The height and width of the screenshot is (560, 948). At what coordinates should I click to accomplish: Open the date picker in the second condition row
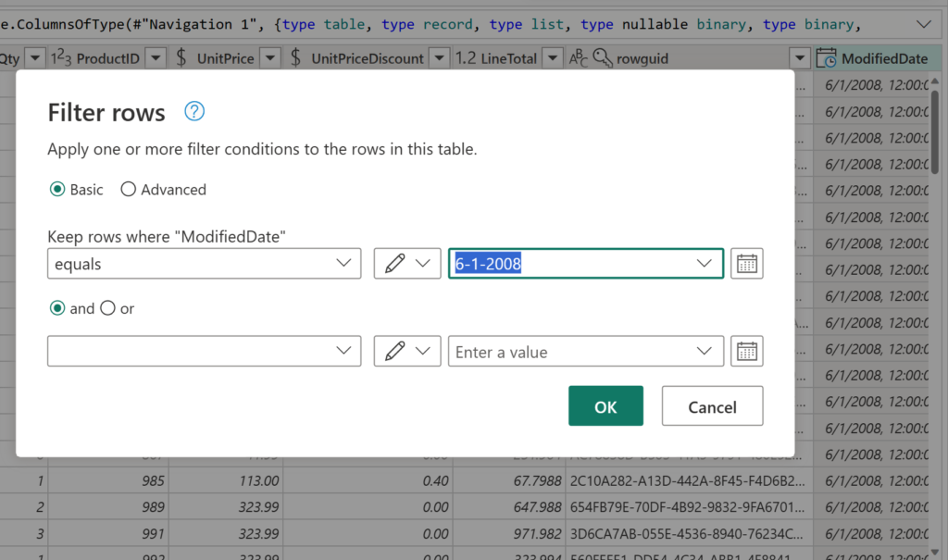click(x=746, y=351)
